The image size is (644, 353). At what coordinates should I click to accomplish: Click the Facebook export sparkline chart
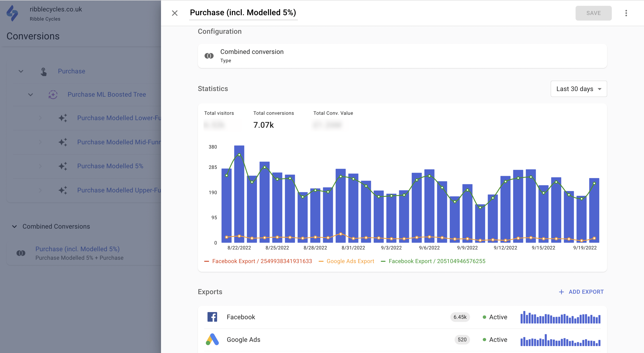pyautogui.click(x=560, y=317)
